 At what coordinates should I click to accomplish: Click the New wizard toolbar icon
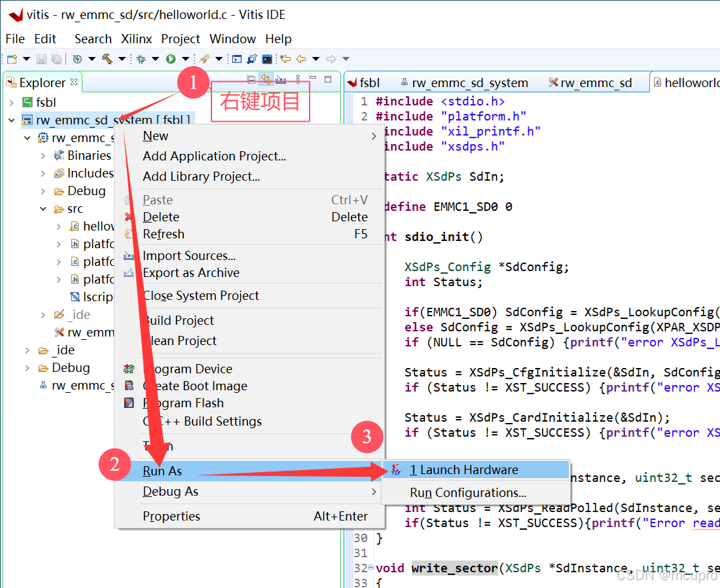tap(12, 59)
